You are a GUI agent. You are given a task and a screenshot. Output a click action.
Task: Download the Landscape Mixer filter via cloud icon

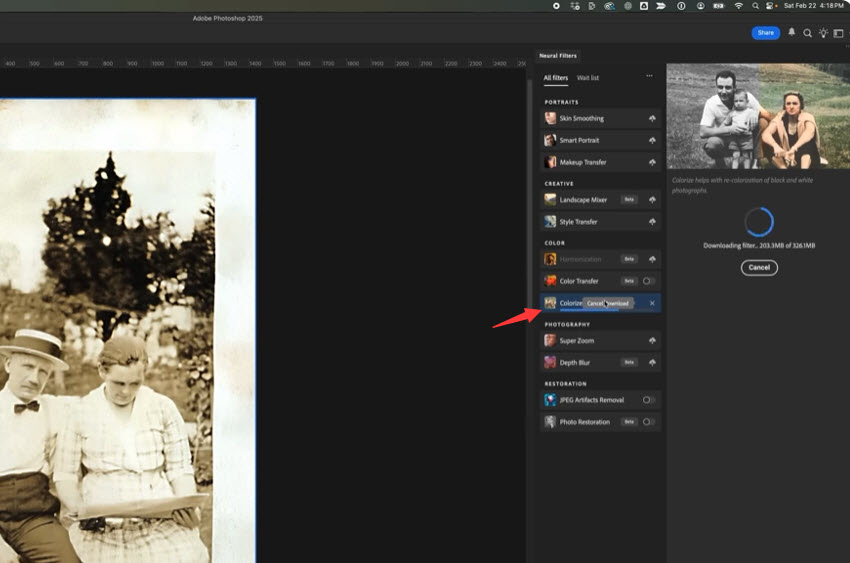click(x=652, y=200)
